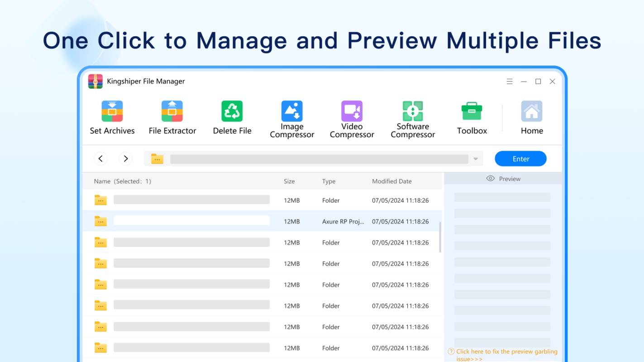Open the Video Compressor tool

[x=352, y=119]
